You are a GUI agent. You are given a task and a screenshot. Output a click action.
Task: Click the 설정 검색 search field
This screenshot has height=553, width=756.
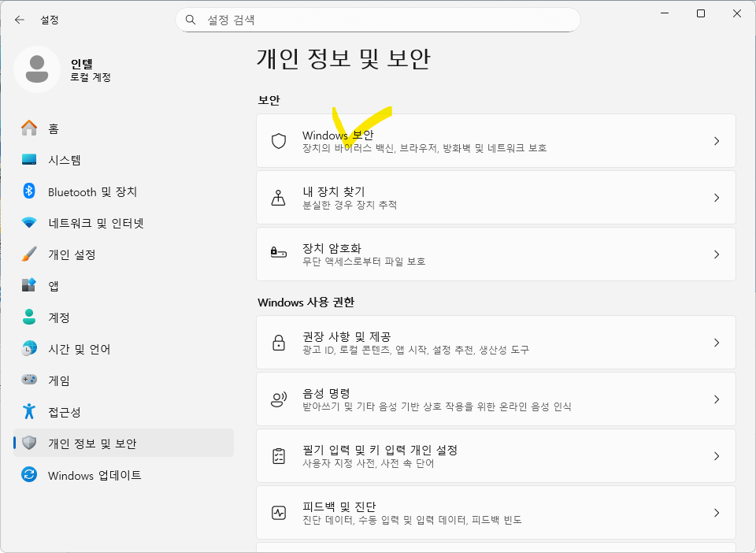[x=377, y=20]
